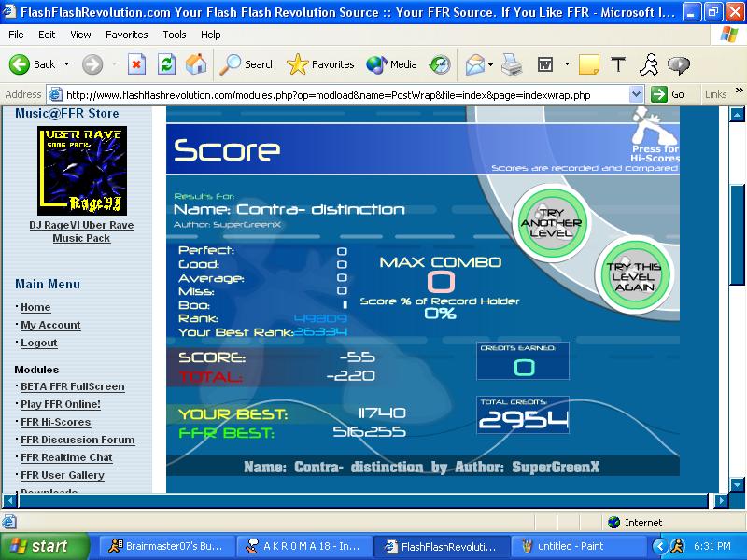Click the Print toolbar icon
Screen dimensions: 747x560
(512, 64)
